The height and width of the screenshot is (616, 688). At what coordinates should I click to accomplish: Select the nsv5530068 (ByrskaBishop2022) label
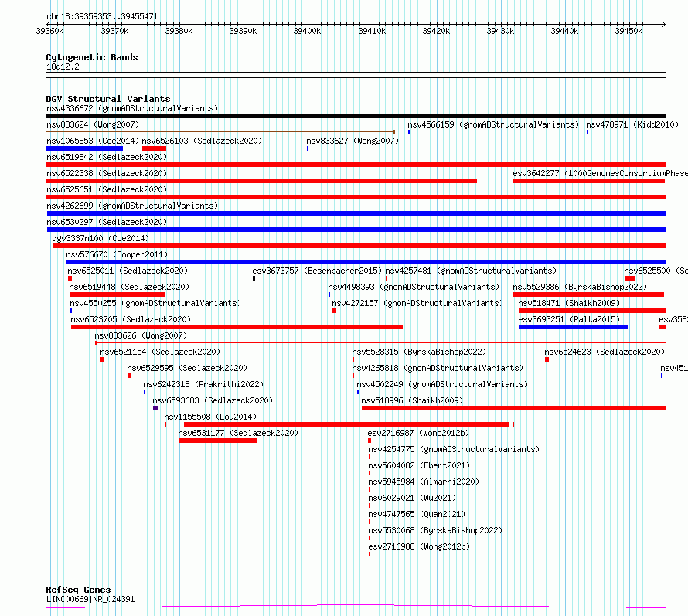pos(434,530)
